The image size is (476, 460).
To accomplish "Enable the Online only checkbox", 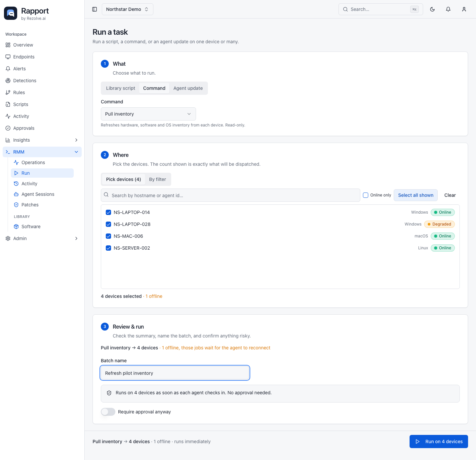I will point(366,195).
